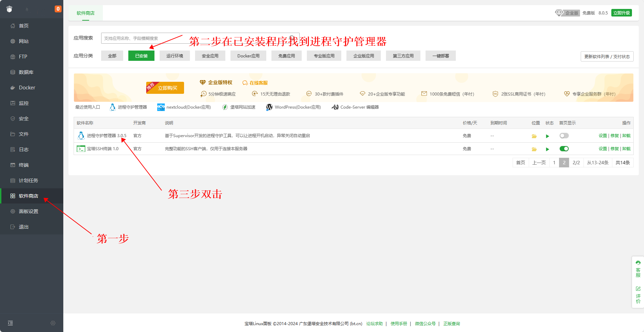Screen dimensions: 644x332
Task: Open nextcloud from recent entries
Action: coord(184,107)
